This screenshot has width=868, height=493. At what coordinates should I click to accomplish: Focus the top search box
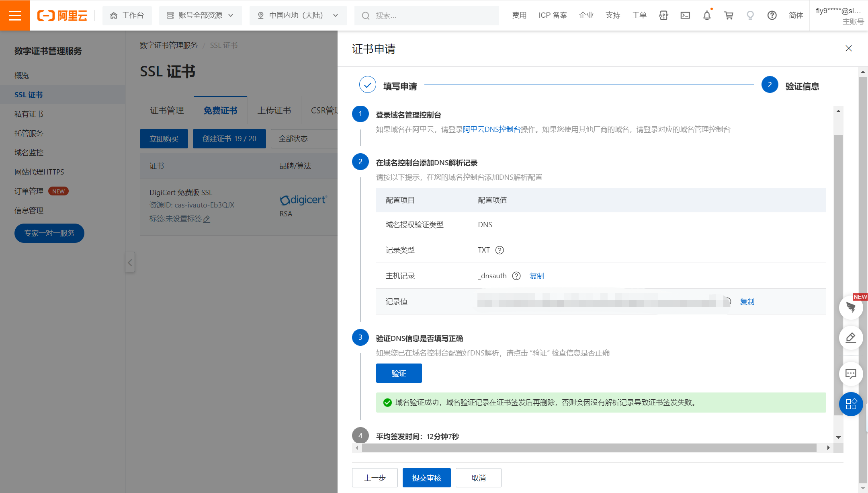click(427, 15)
